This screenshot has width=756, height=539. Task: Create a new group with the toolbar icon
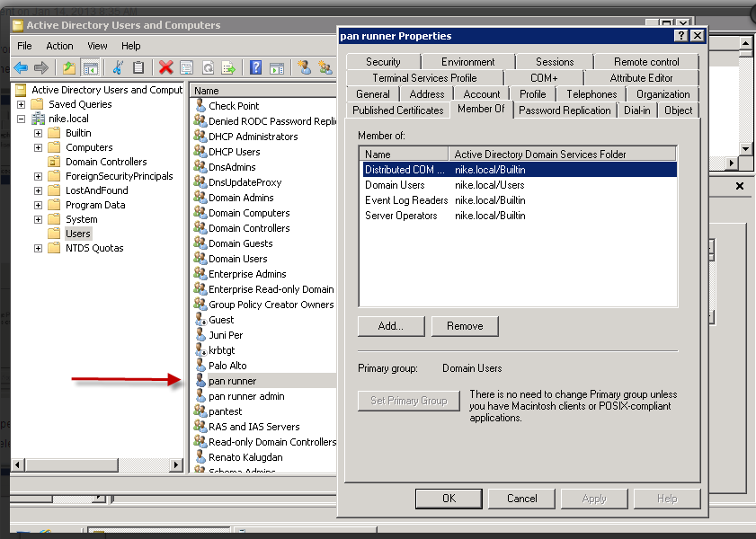pyautogui.click(x=325, y=67)
